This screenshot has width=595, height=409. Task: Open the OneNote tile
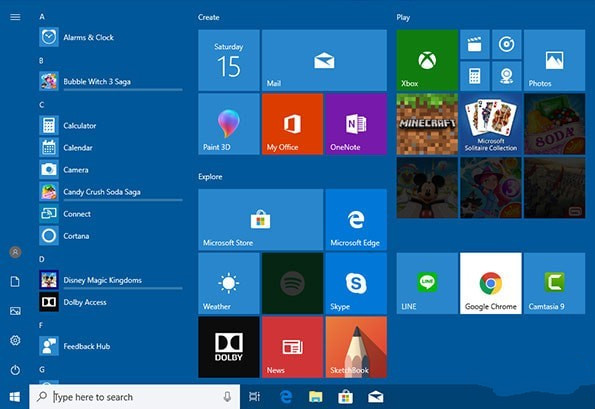point(356,124)
